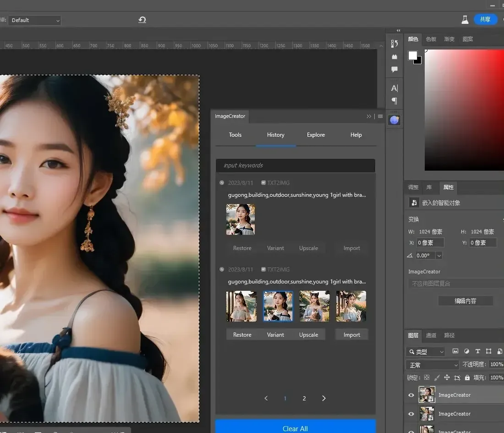Switch to the 图案 patterns tab
This screenshot has width=504, height=433.
click(x=467, y=39)
